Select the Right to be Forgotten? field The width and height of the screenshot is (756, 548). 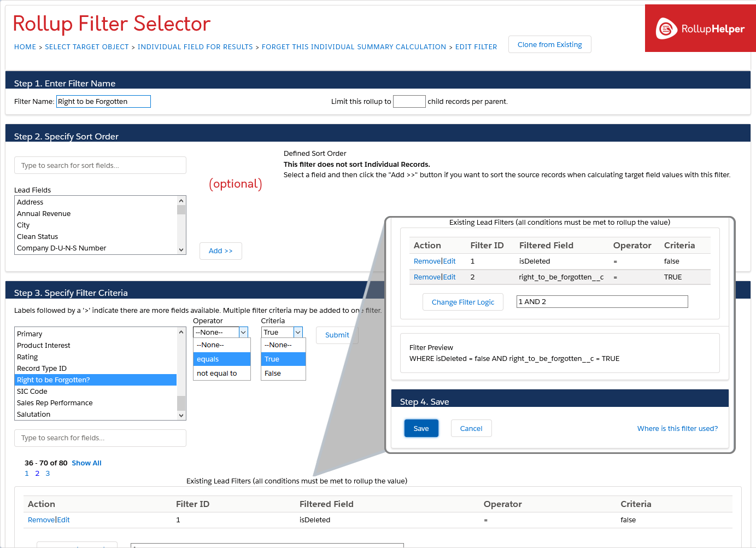coord(96,380)
